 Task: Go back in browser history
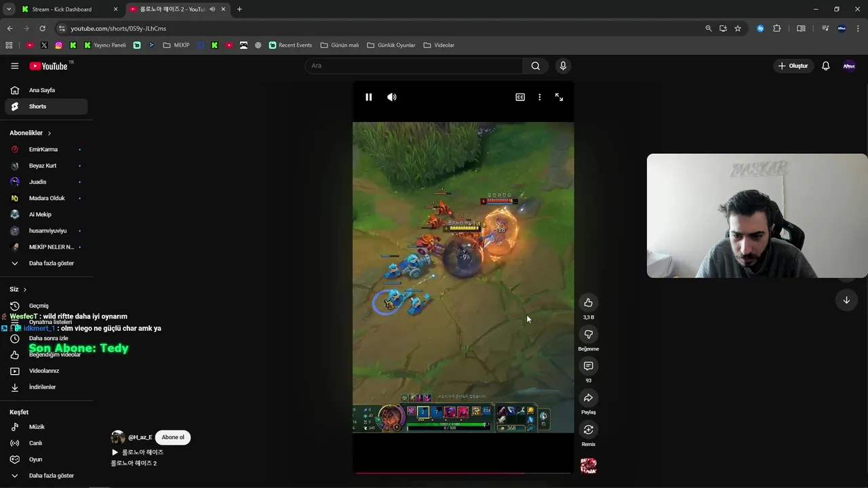tap(9, 28)
